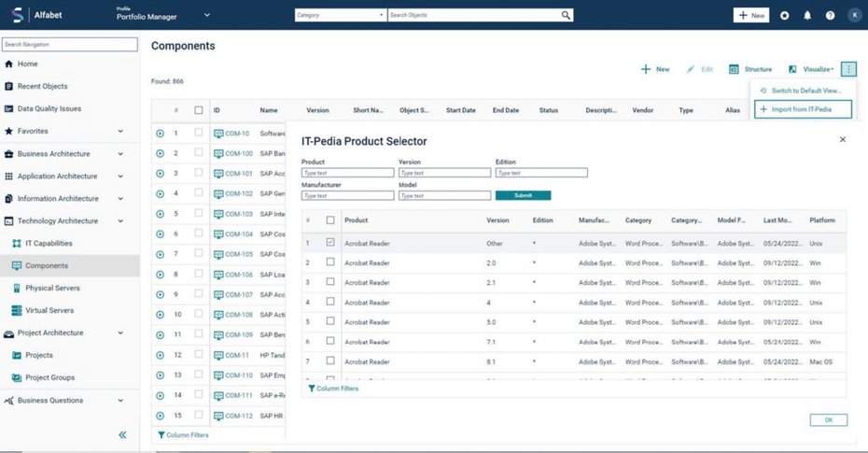The width and height of the screenshot is (868, 453).
Task: Open the notifications bell icon
Action: click(x=807, y=16)
